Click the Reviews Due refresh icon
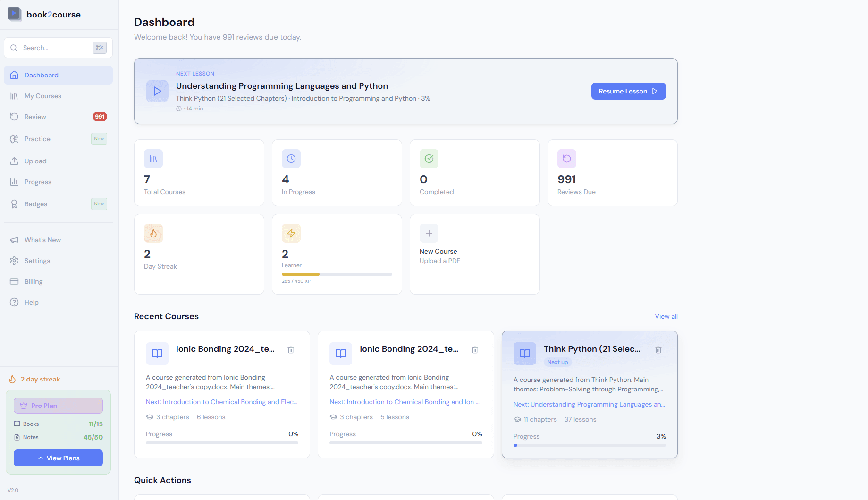Viewport: 868px width, 500px height. [x=566, y=159]
